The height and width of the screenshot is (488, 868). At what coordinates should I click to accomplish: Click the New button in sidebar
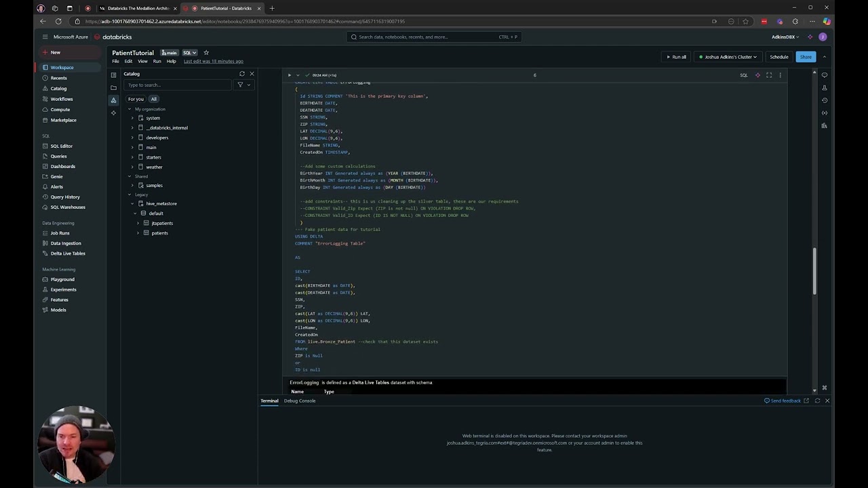coord(70,52)
